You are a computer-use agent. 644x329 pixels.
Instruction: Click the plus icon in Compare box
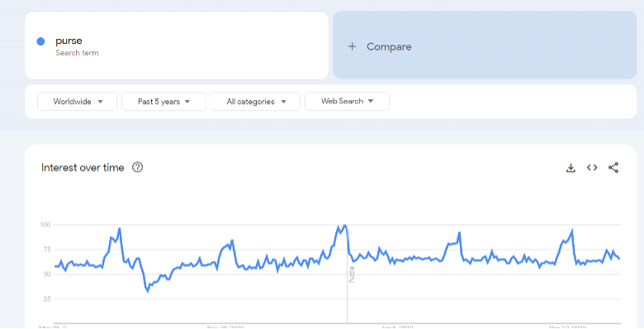point(352,46)
